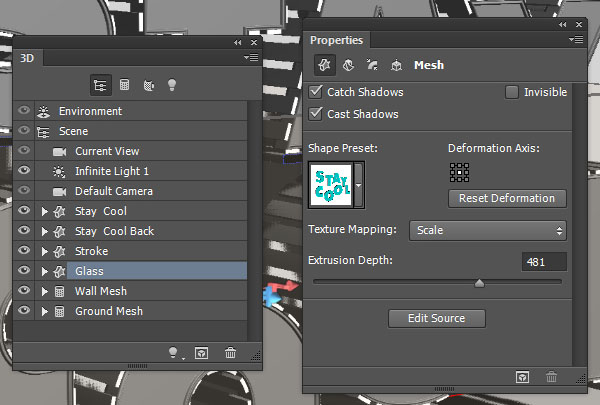Click the 3D panel vertical scrollbar
Screen dimensions: 600x405
tap(254, 220)
